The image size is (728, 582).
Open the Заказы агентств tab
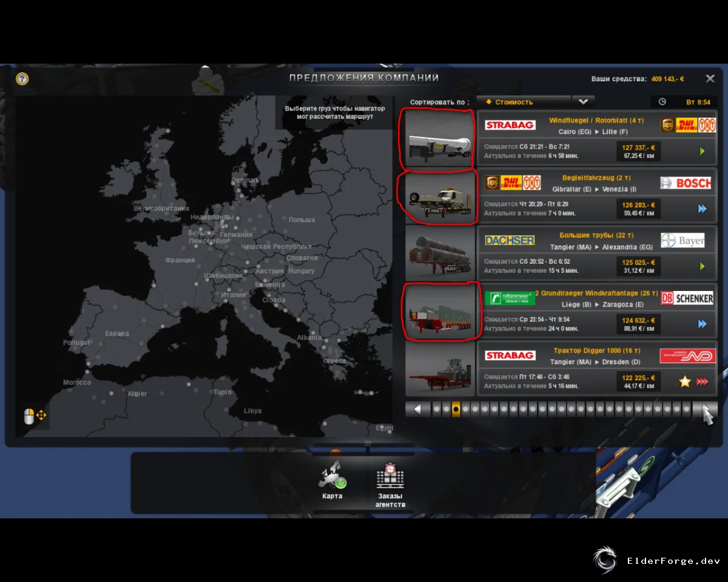[x=390, y=486]
